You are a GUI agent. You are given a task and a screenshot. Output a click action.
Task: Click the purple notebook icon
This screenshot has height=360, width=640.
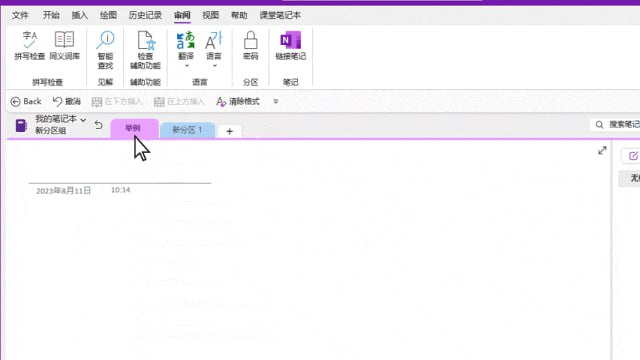21,125
